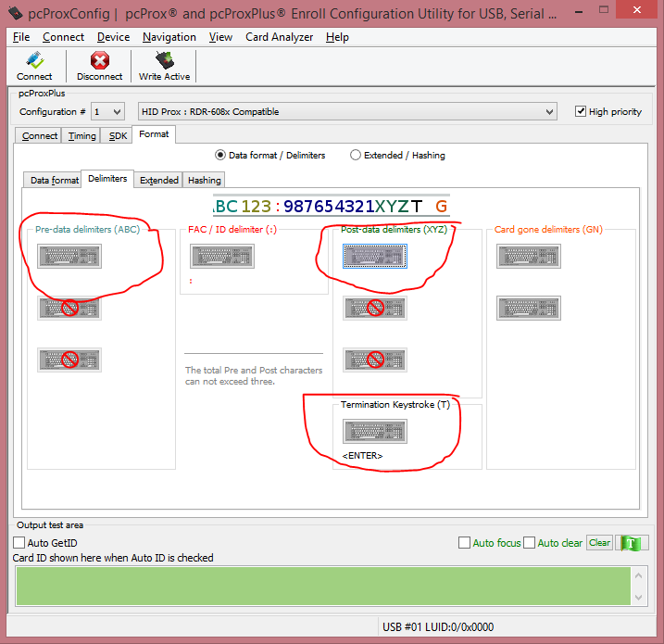The height and width of the screenshot is (644, 664).
Task: Select Data format / Delimiters radio button
Action: pyautogui.click(x=220, y=155)
